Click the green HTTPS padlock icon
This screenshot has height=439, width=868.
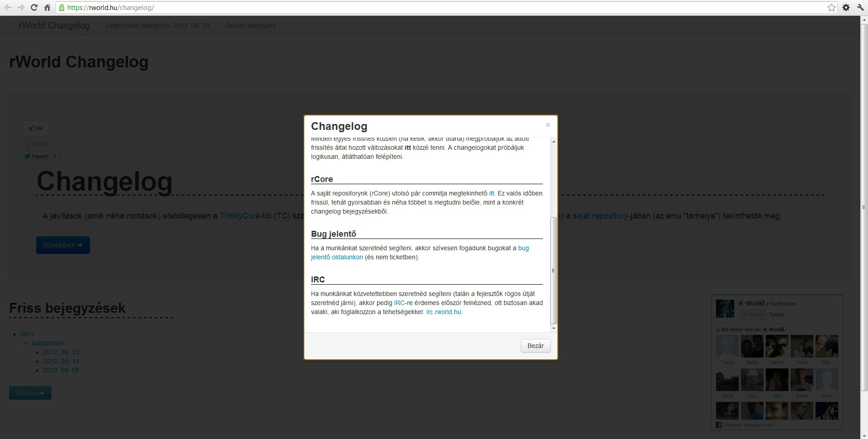pos(61,8)
